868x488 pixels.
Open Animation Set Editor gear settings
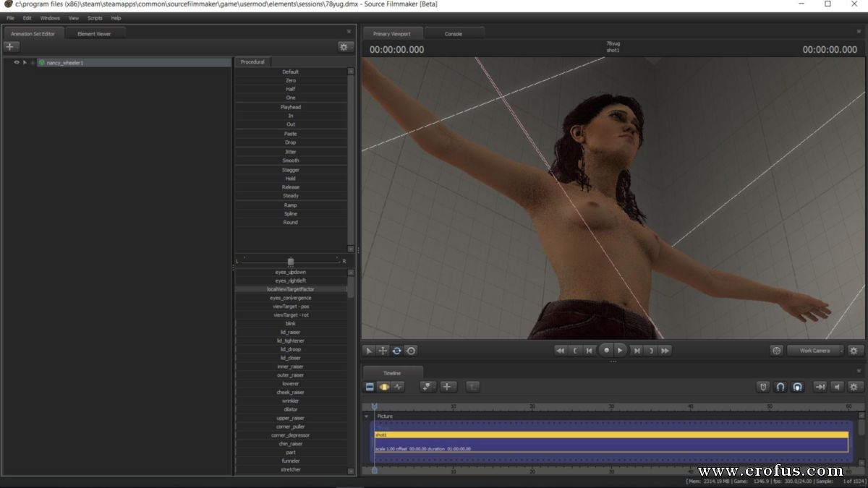pos(345,46)
